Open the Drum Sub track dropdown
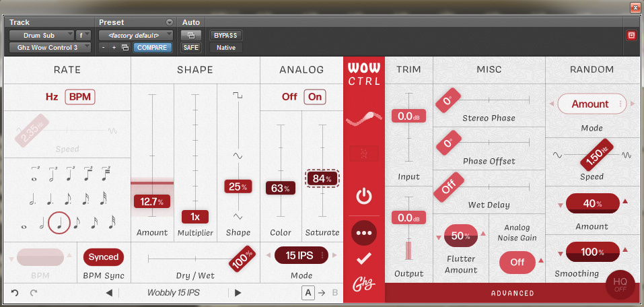The width and height of the screenshot is (644, 307). [x=42, y=35]
